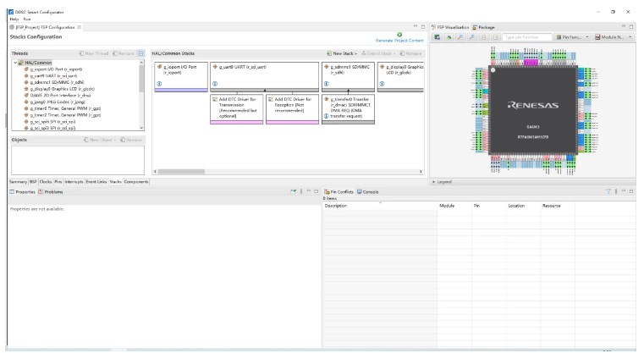This screenshot has height=353, width=644.
Task: Open the Help menu
Action: (x=14, y=19)
